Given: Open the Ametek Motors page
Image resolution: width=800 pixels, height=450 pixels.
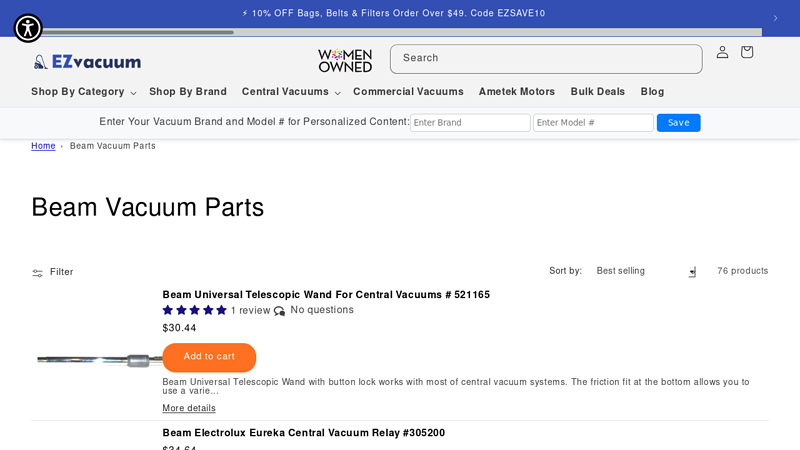Looking at the screenshot, I should tap(516, 92).
